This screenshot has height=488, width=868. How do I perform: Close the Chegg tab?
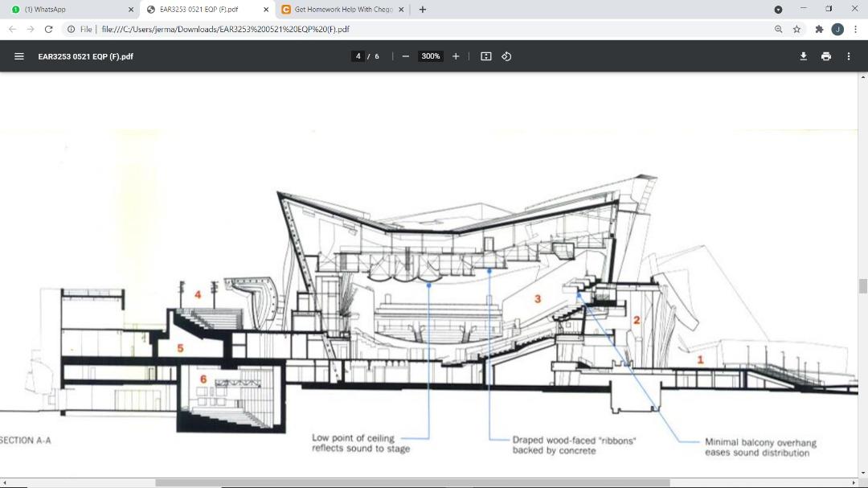point(401,10)
